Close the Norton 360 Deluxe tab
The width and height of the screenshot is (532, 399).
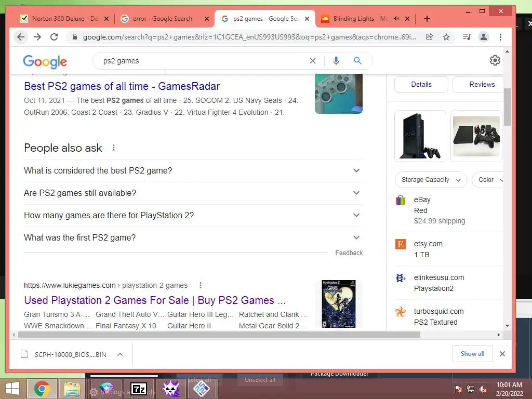coord(107,19)
